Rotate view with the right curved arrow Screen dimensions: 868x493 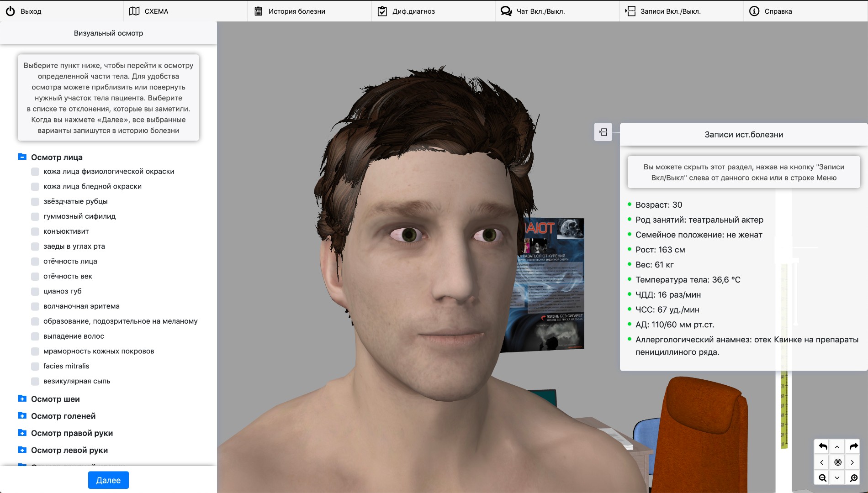[x=853, y=447]
